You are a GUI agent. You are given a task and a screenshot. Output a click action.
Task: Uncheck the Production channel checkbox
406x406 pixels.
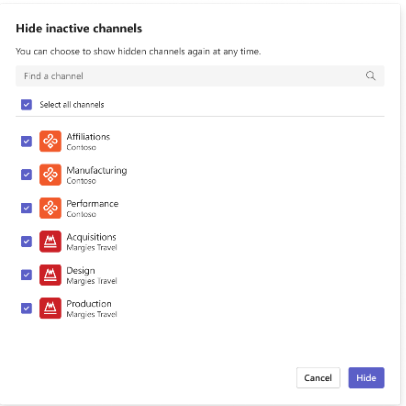pyautogui.click(x=26, y=308)
